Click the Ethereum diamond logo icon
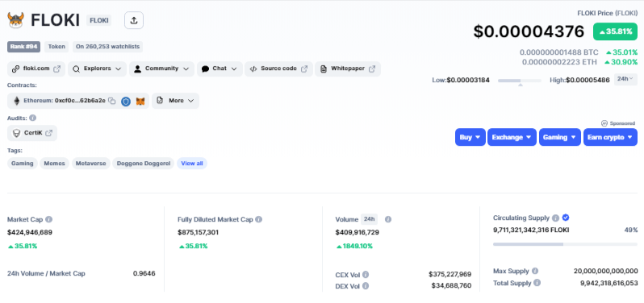The image size is (644, 303). [x=17, y=101]
